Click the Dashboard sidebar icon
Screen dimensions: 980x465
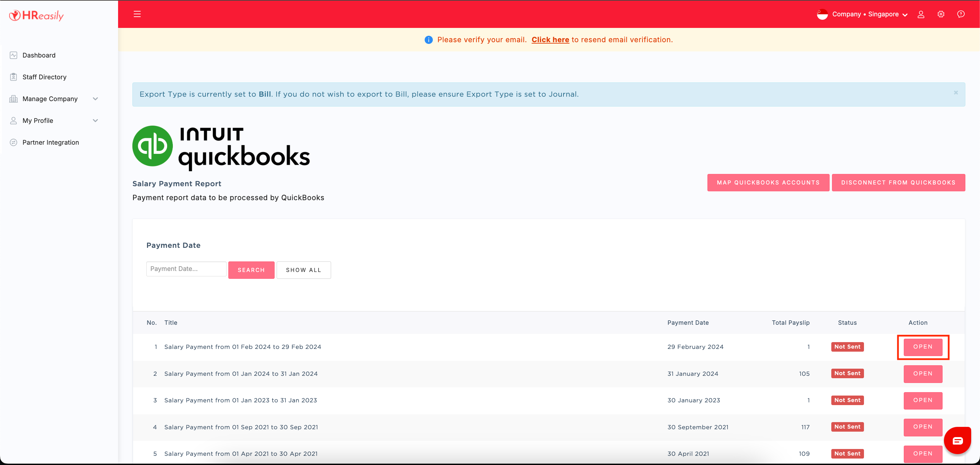click(13, 55)
